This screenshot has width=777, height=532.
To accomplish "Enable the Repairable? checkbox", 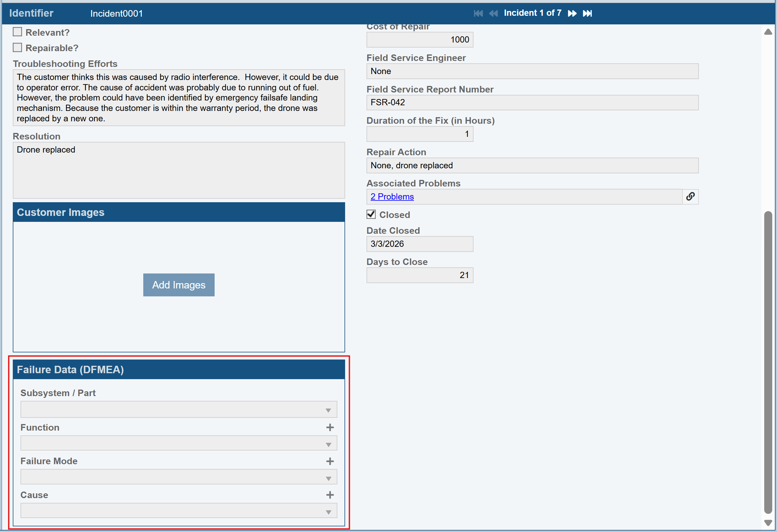I will click(x=17, y=48).
